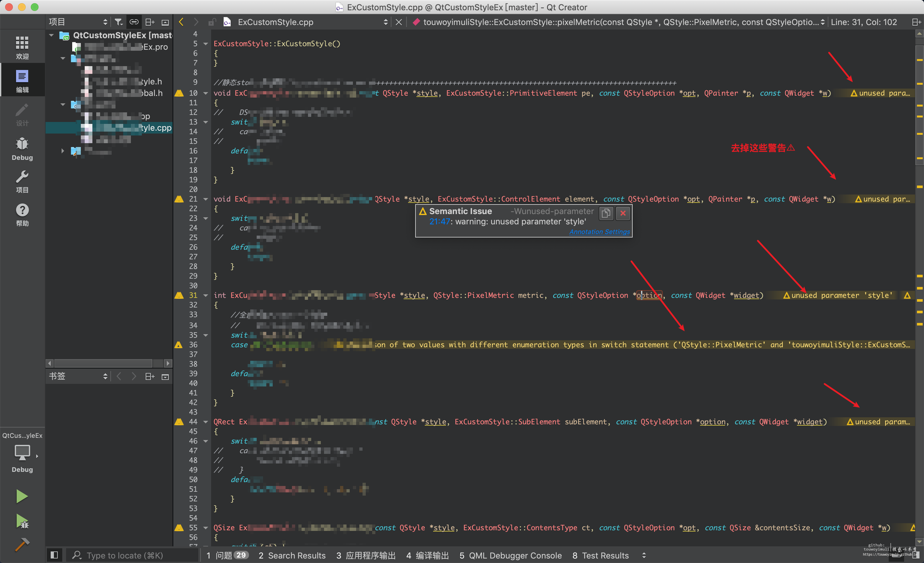The image size is (924, 563).
Task: Start debugging with the bug-run icon
Action: click(x=22, y=521)
